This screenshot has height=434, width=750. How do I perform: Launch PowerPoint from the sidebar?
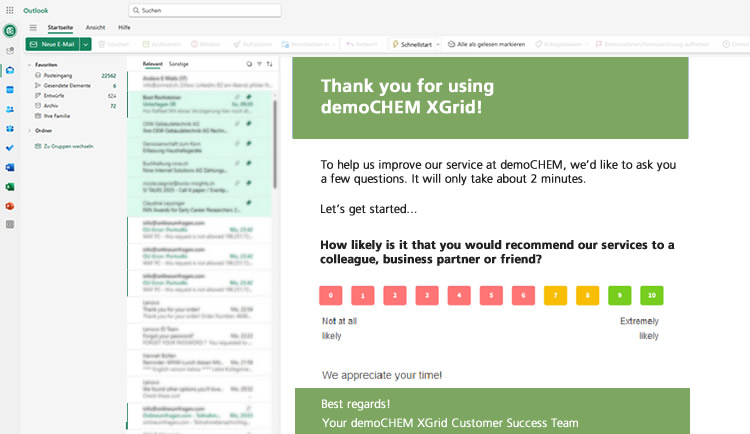pos(10,205)
